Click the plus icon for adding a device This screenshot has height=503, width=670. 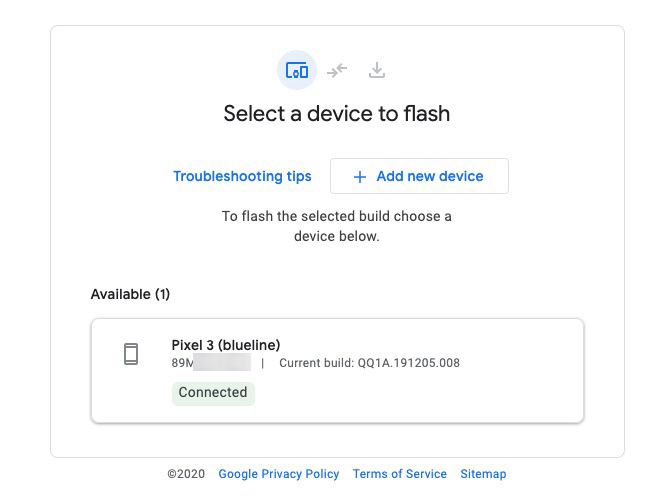pos(360,177)
